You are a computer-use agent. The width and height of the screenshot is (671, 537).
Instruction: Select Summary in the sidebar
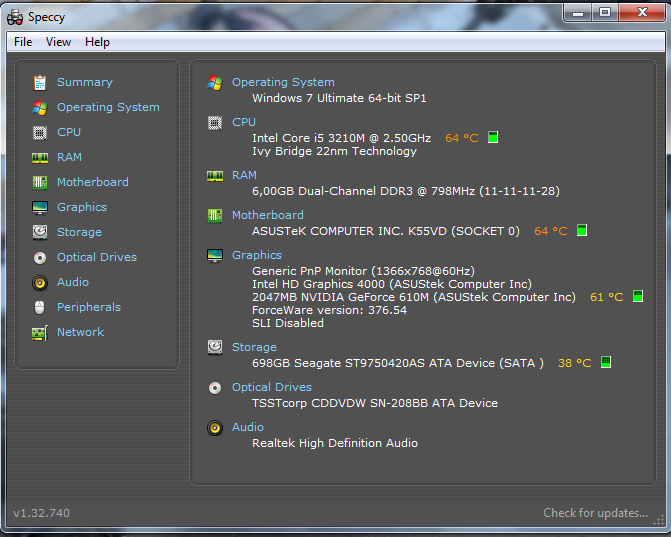pos(85,82)
